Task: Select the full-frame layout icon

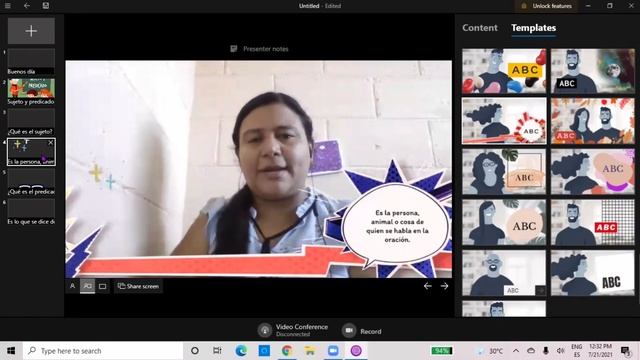Action: click(102, 286)
